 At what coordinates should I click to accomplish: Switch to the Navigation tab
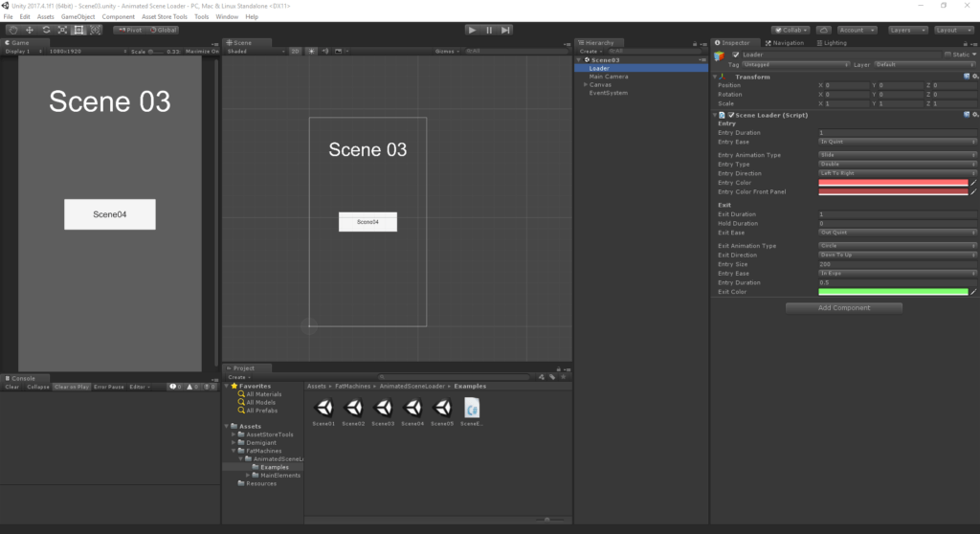785,43
